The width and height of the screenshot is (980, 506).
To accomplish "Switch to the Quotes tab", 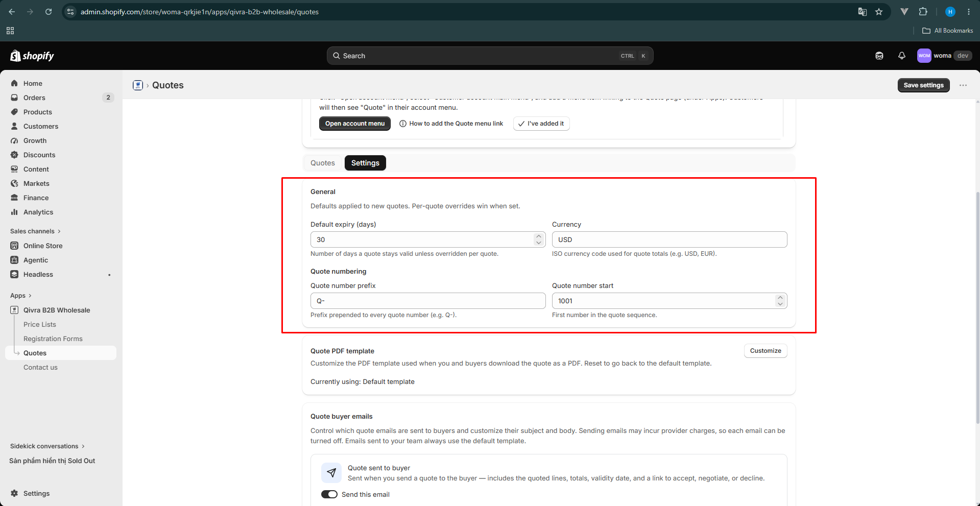I will click(323, 163).
